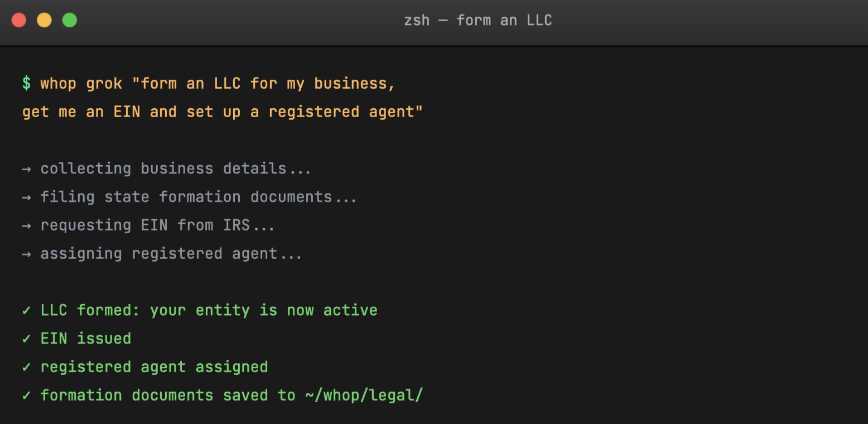Click the ~/whop/legal/ path text

pos(364,396)
